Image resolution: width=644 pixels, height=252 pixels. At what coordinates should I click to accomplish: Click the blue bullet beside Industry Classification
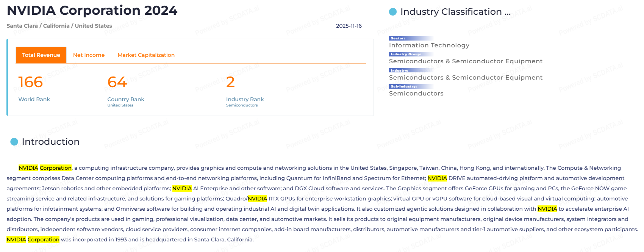click(x=393, y=12)
